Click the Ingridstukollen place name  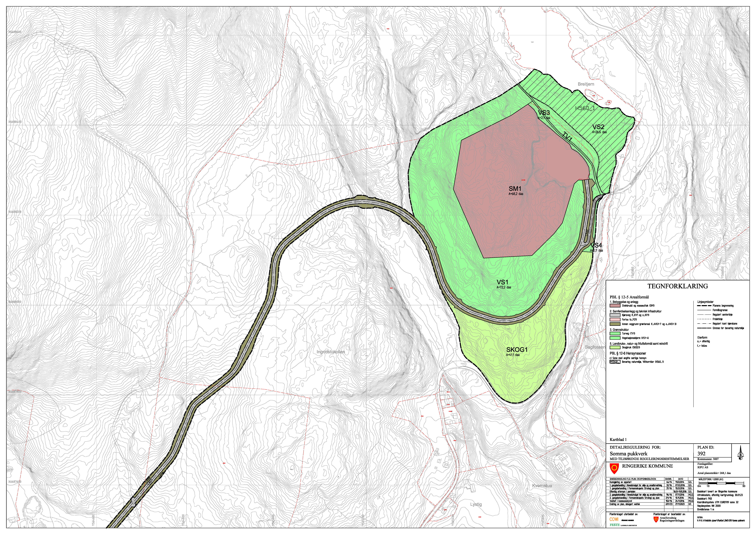[331, 352]
